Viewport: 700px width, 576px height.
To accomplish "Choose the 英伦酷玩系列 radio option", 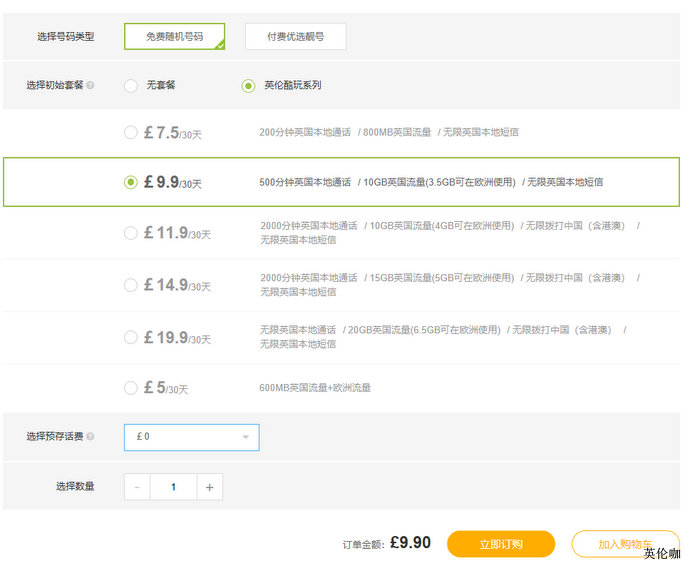I will (248, 86).
